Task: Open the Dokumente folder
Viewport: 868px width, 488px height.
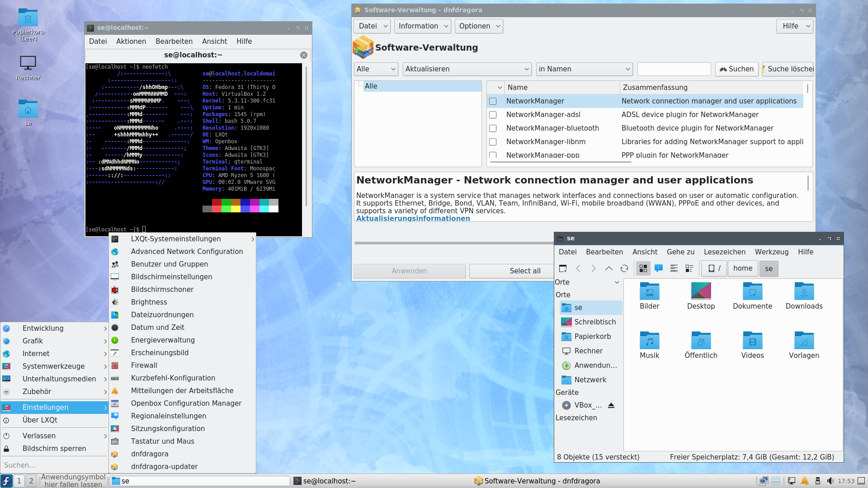Action: (x=753, y=296)
